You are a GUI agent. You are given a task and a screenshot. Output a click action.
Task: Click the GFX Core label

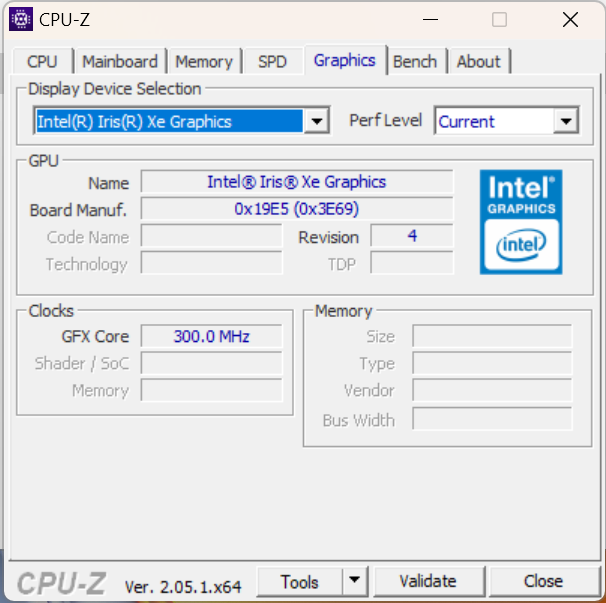click(x=95, y=336)
